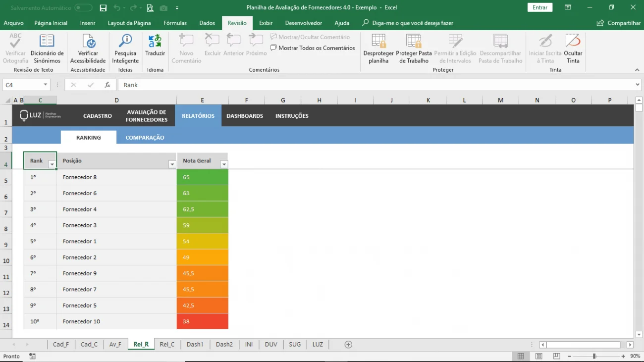Viewport: 644px width, 362px height.
Task: Expand the Name Box dropdown
Action: click(46, 85)
